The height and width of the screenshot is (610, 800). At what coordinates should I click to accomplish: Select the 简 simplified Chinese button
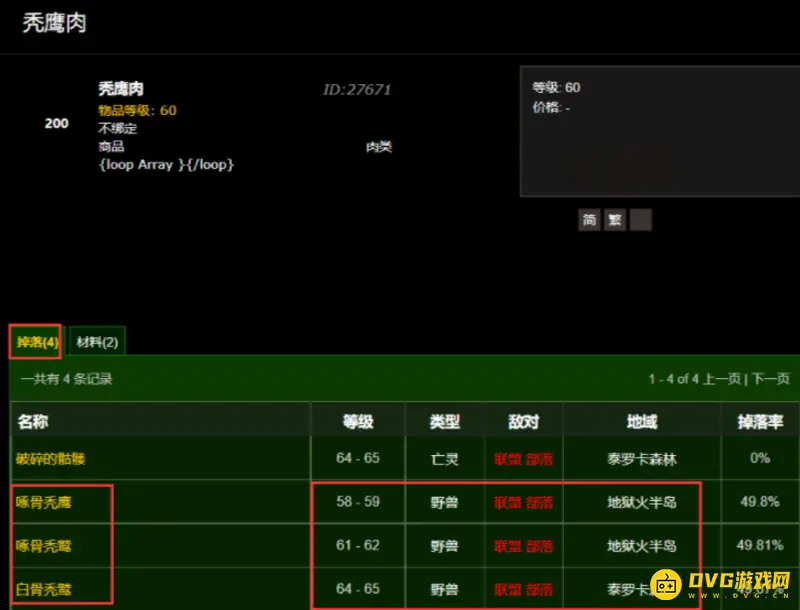pyautogui.click(x=589, y=220)
